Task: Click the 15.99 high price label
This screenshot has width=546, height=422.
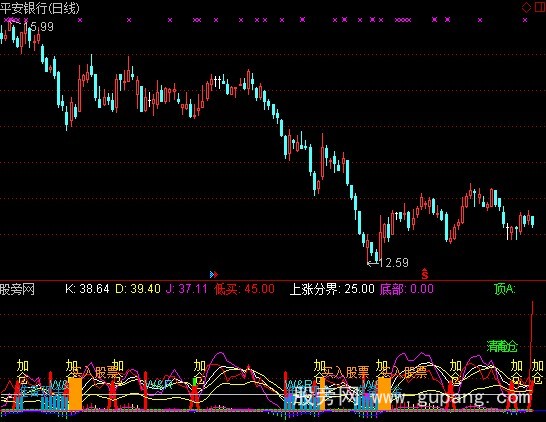Action: pyautogui.click(x=38, y=27)
